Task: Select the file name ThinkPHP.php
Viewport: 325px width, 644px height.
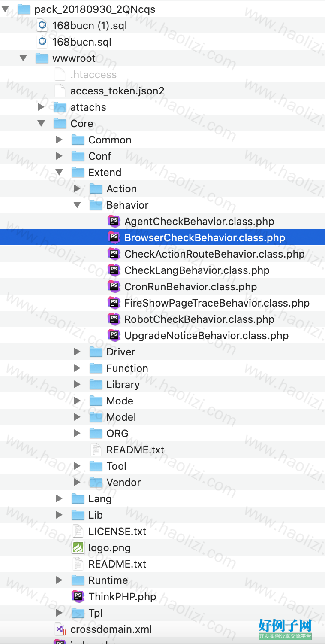Action: [122, 597]
